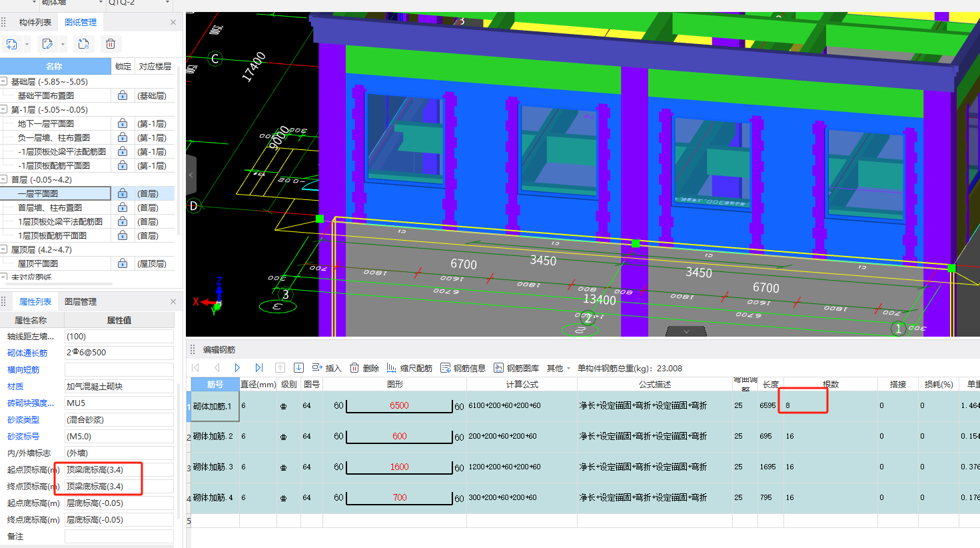Open 砖砌块强度 property link
Screen dimensions: 980x548
(31, 403)
